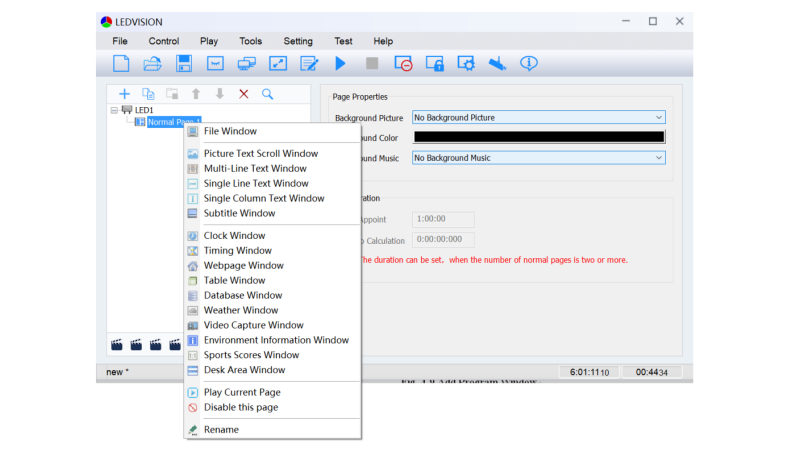The height and width of the screenshot is (450, 800).
Task: Choose Table Window entry
Action: 272,280
